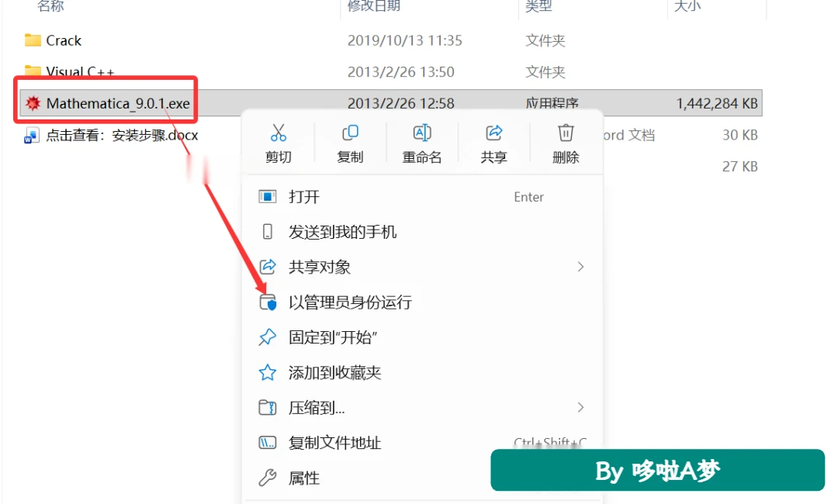Select the Crack folder name

pyautogui.click(x=64, y=40)
